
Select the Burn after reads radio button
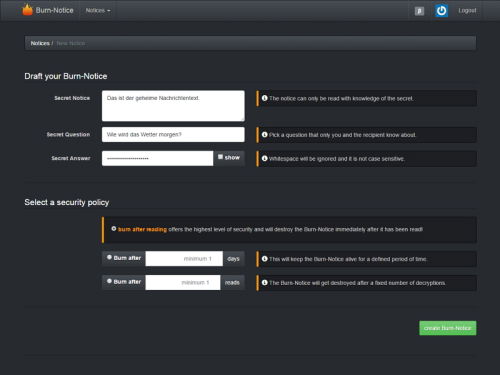(x=109, y=281)
